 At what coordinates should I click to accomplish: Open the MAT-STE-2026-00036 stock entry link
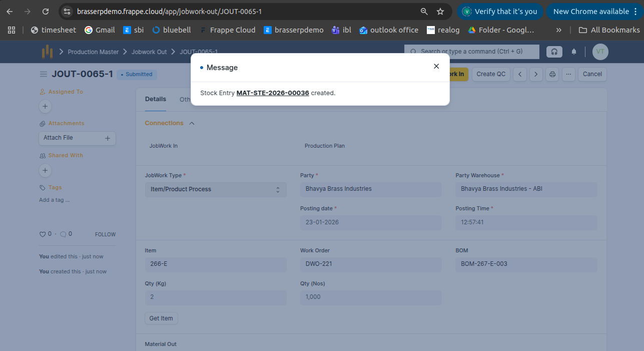pos(273,93)
